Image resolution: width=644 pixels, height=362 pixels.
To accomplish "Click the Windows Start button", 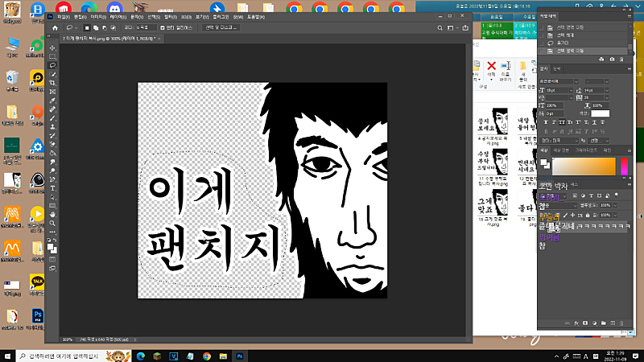I will pos(7,355).
